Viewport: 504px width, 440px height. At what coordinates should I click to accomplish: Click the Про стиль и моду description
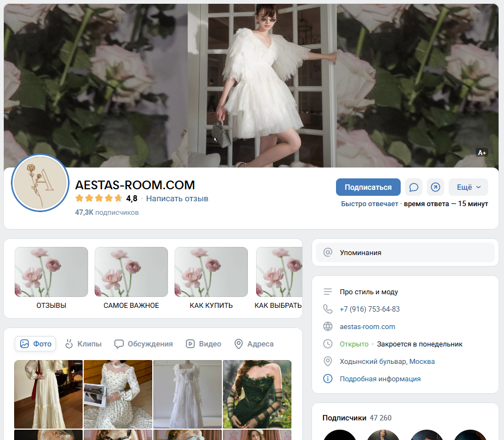coord(369,292)
